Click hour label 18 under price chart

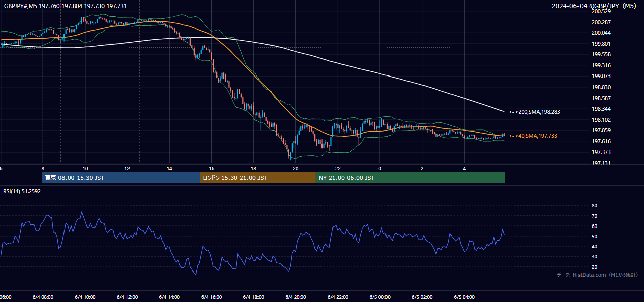click(253, 168)
